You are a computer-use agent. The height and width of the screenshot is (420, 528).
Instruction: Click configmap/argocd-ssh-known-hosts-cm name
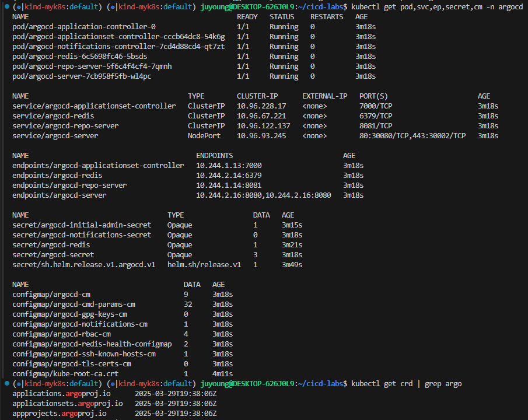pyautogui.click(x=84, y=354)
